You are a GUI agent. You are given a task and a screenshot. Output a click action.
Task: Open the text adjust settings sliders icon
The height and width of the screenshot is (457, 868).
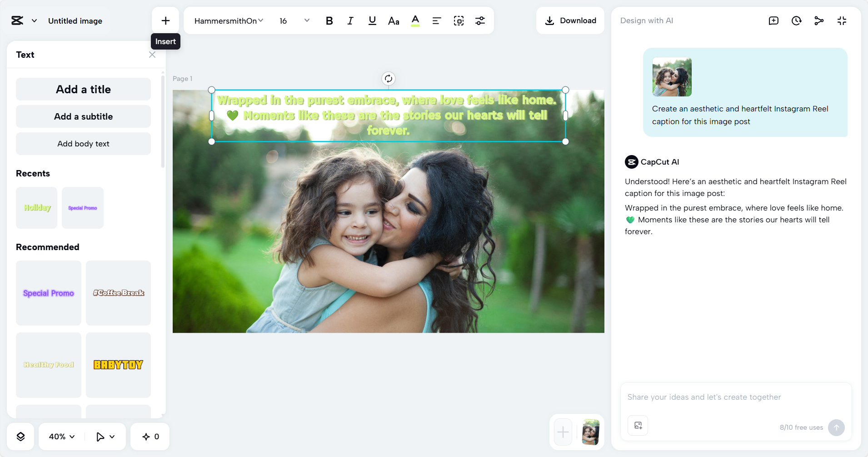(x=480, y=21)
